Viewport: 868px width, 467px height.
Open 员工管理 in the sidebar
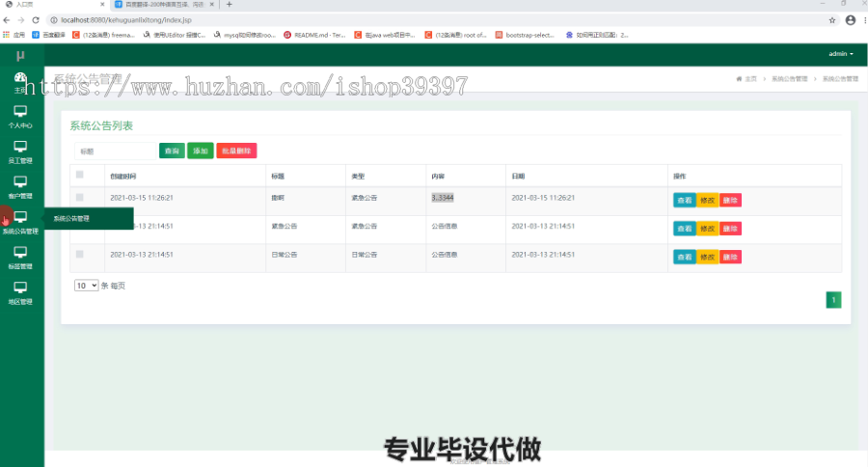[20, 152]
